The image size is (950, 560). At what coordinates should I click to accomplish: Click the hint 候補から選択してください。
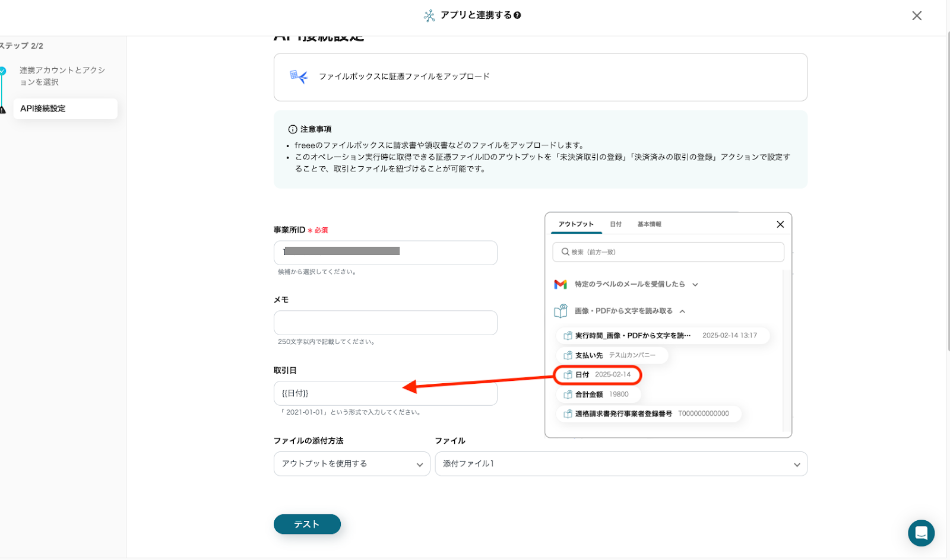point(318,272)
